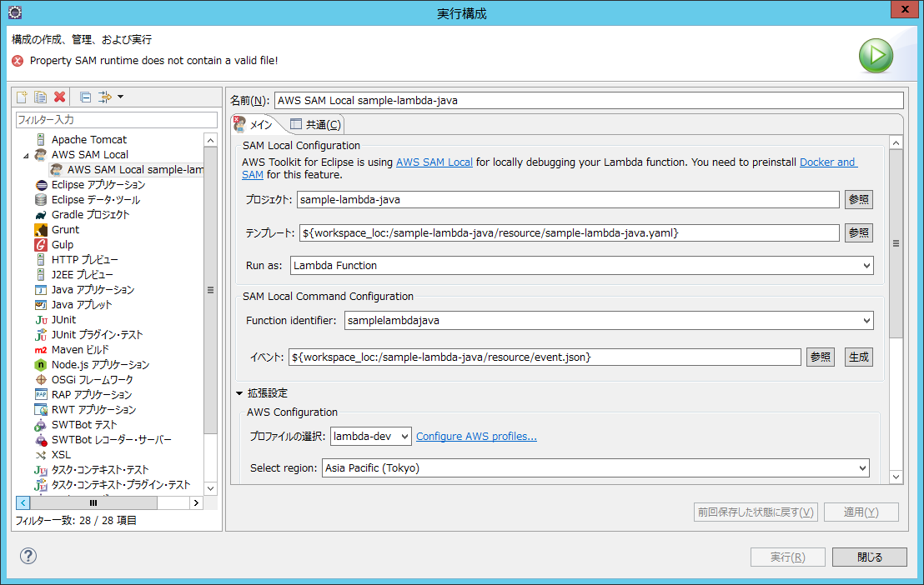
Task: Select RWT アプリケーション in the tree
Action: click(93, 410)
